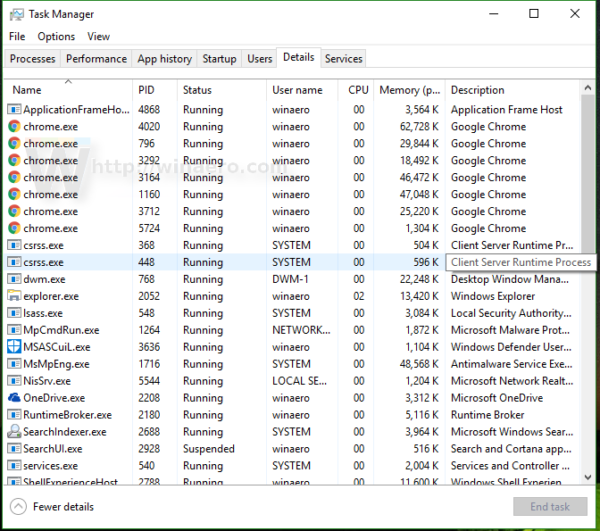Open the File menu
The width and height of the screenshot is (600, 531).
17,36
